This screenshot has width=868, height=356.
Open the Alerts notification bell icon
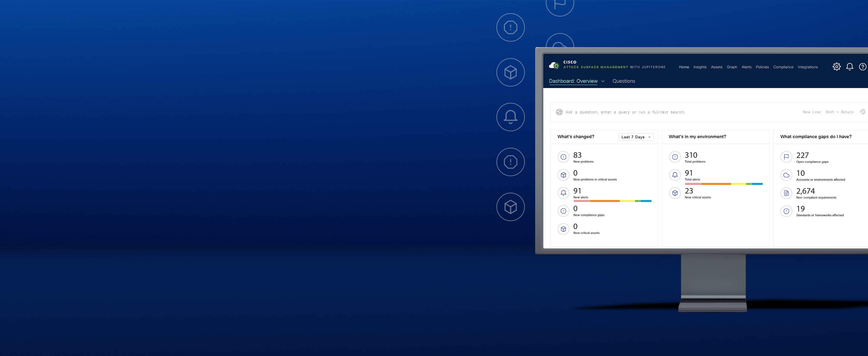point(850,67)
